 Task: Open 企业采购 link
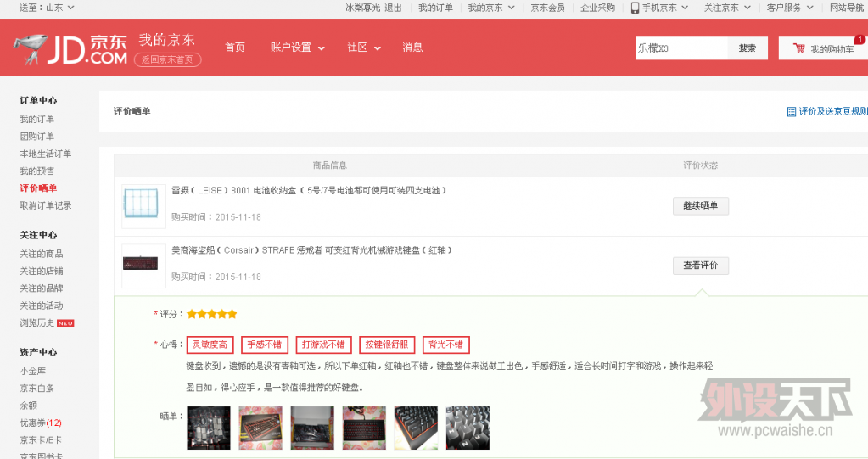(x=597, y=8)
